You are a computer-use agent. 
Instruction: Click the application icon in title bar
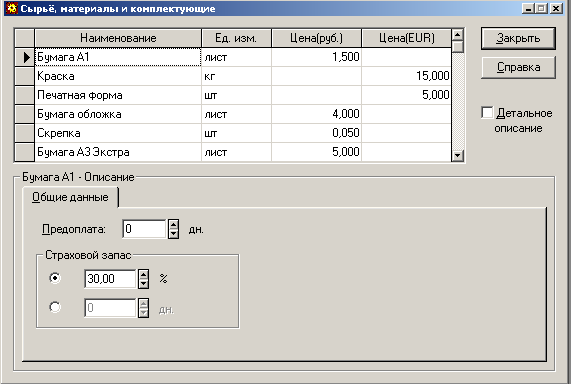[x=11, y=8]
